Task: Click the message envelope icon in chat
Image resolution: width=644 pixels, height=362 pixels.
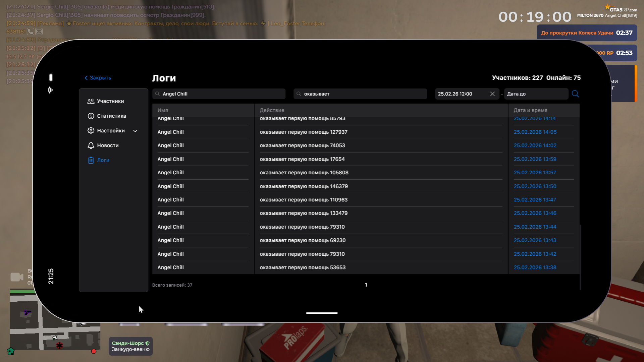Action: pos(39,32)
